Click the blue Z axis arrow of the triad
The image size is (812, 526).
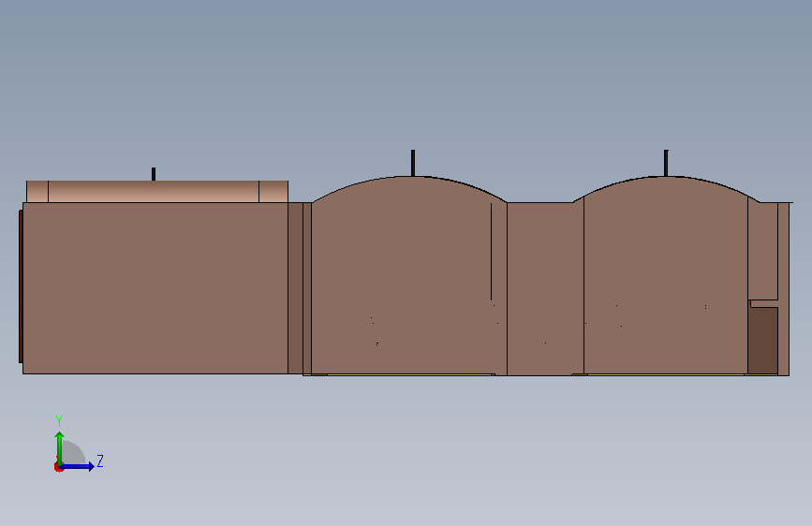click(77, 466)
